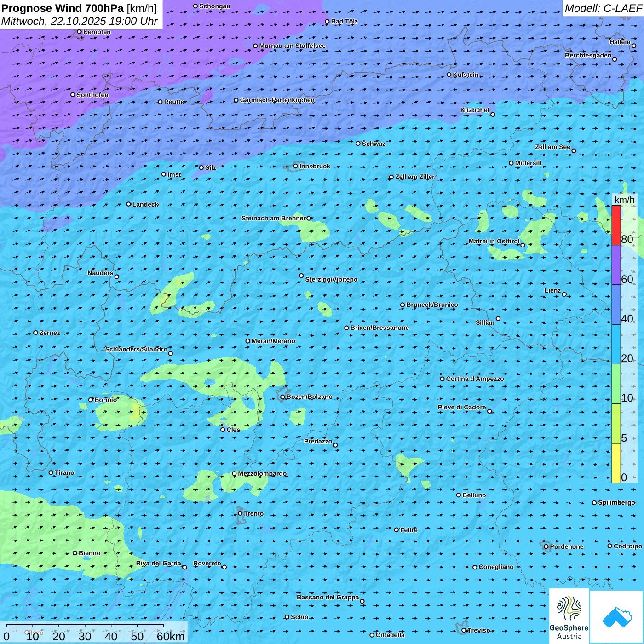Click the Matrei in Osttirol label
The image size is (644, 644).
pos(494,241)
